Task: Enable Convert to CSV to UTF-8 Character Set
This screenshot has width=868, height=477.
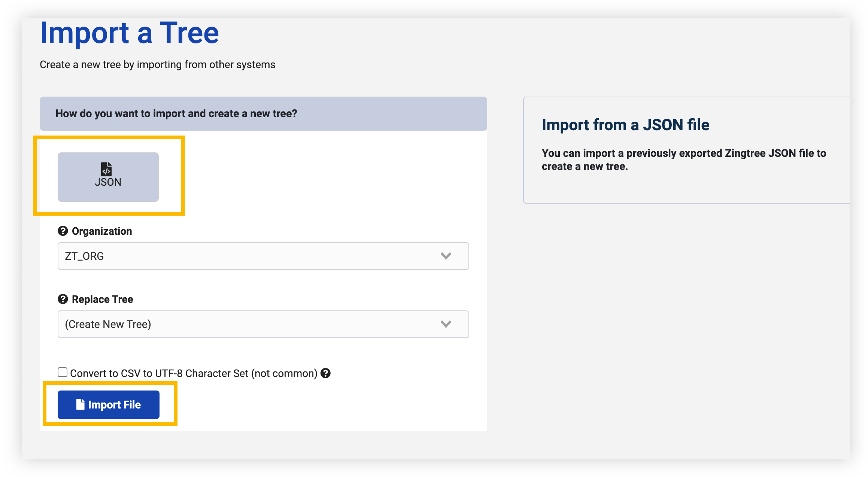Action: pyautogui.click(x=62, y=372)
